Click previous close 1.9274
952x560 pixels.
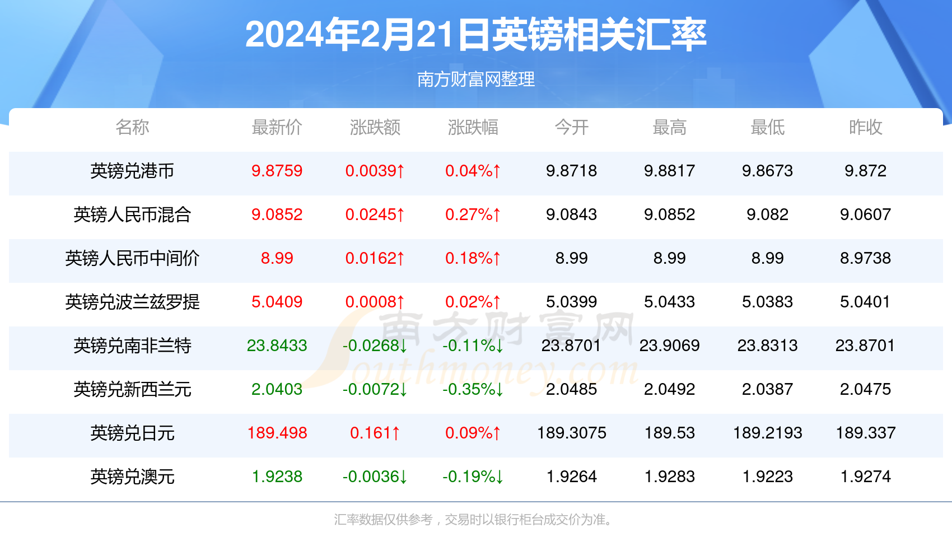[866, 477]
